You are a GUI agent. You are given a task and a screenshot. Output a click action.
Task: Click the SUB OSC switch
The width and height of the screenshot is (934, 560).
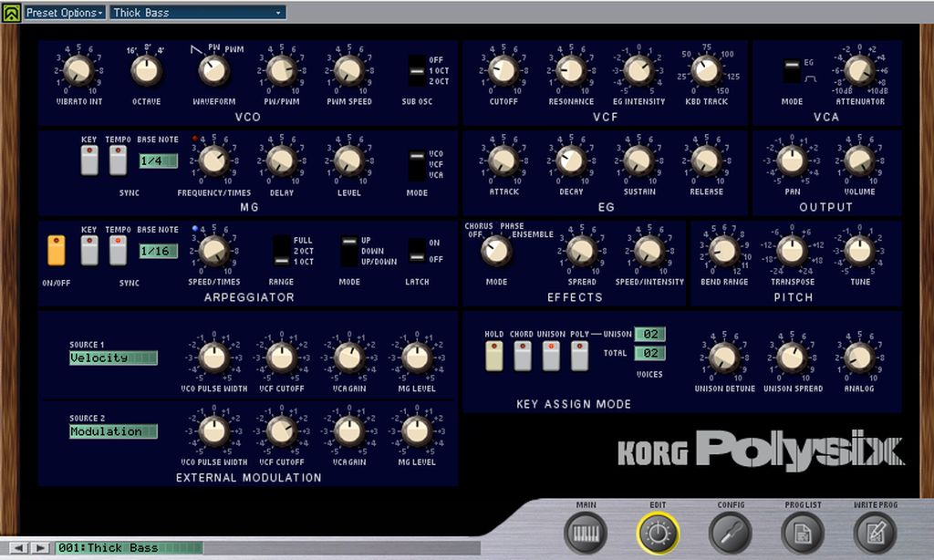417,71
